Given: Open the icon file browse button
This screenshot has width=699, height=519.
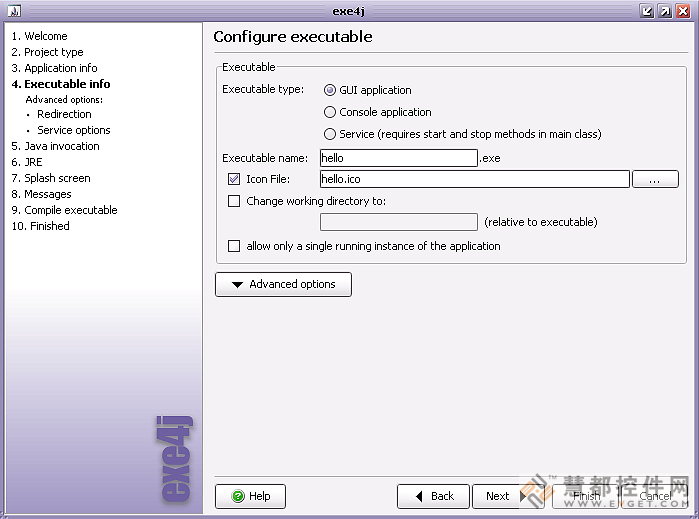Looking at the screenshot, I should [x=655, y=179].
